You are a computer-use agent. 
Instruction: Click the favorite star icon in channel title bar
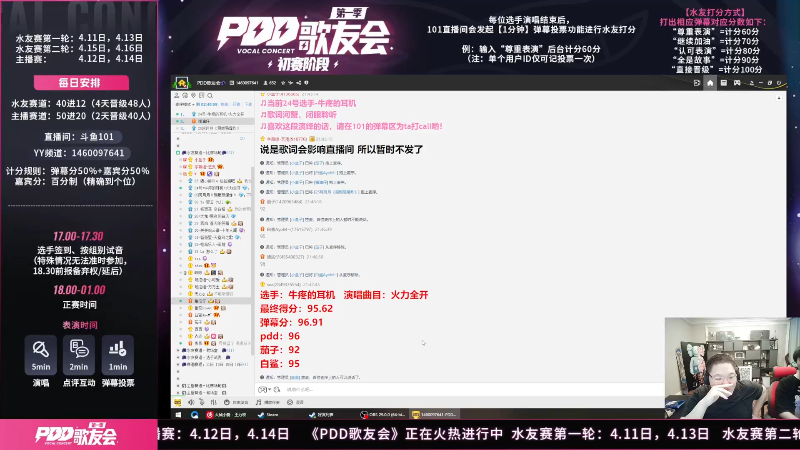pyautogui.click(x=283, y=83)
